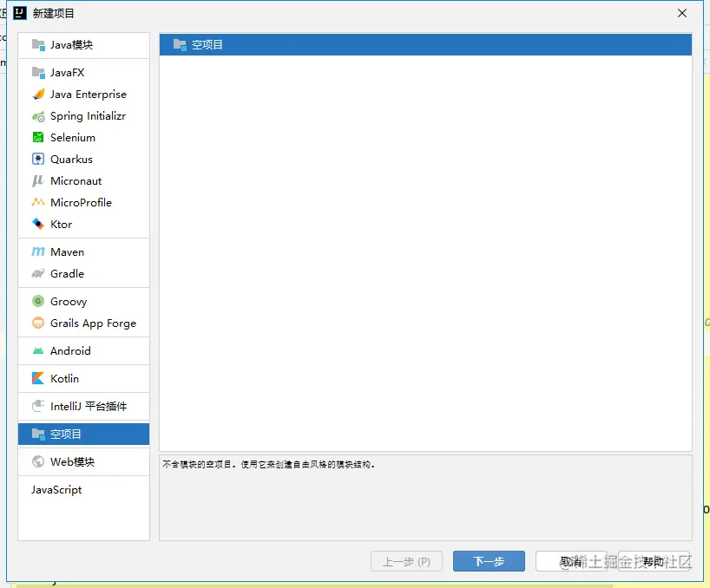Select Groovy in the list
Screen dimensions: 710x588
(84, 301)
